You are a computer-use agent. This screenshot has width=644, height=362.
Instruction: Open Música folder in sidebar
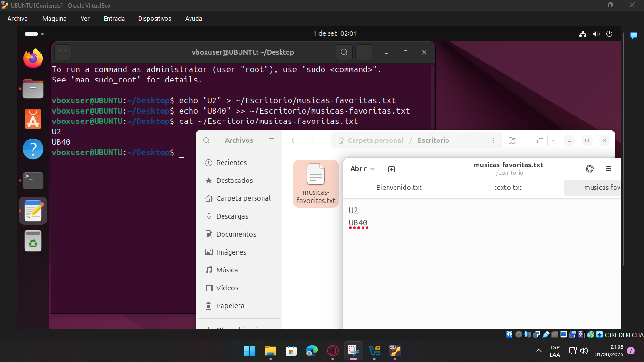240,270
